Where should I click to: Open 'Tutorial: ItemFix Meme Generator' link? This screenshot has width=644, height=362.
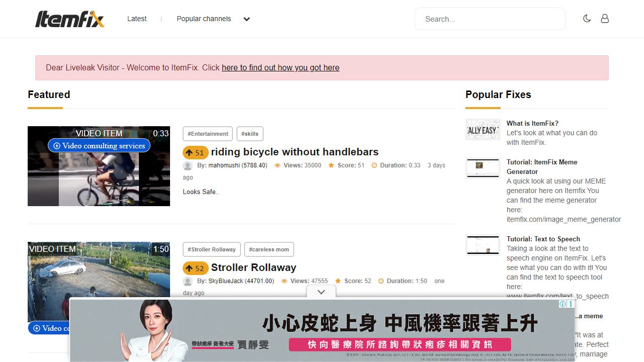[x=542, y=166]
